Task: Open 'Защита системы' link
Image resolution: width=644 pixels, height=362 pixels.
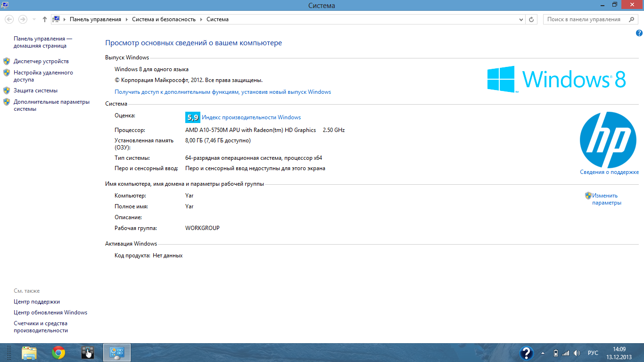Action: click(x=35, y=90)
